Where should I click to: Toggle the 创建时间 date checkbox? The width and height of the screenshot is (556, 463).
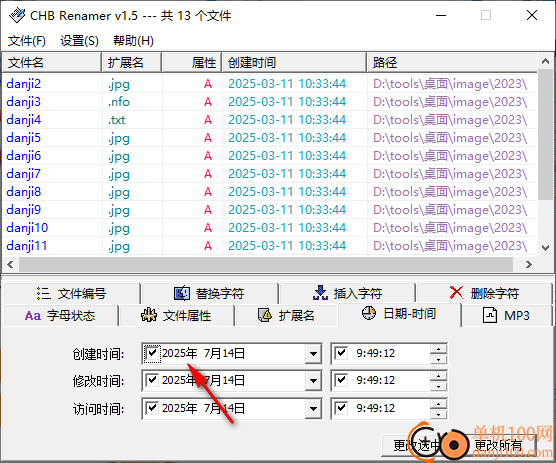[152, 353]
